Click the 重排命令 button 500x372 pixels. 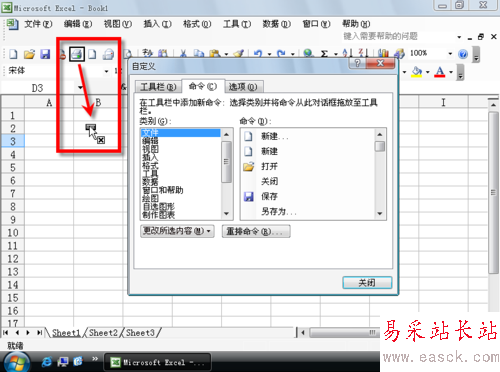[256, 231]
